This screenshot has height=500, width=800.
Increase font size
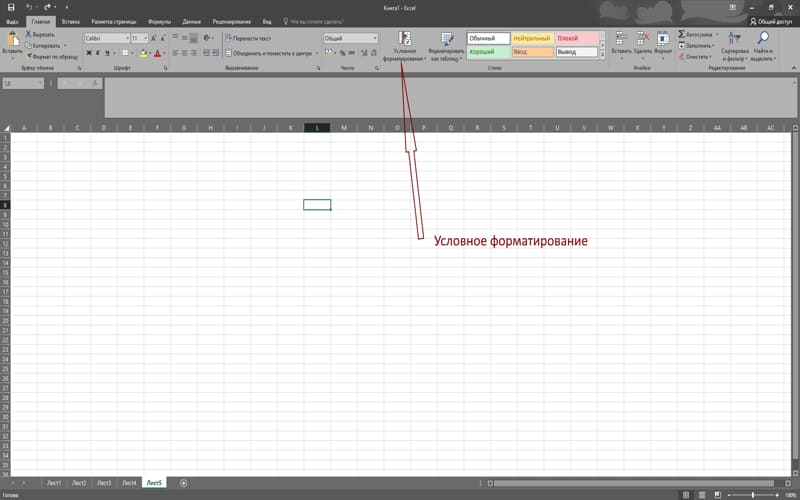[154, 38]
